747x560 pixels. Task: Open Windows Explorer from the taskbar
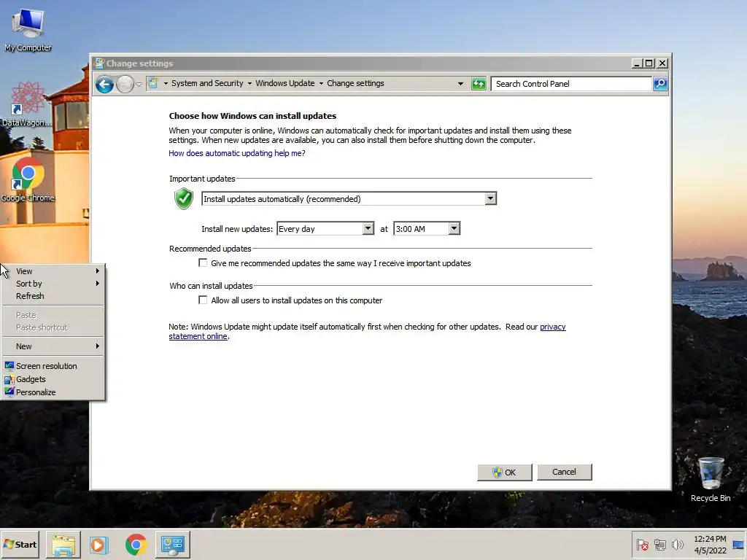[x=63, y=544]
